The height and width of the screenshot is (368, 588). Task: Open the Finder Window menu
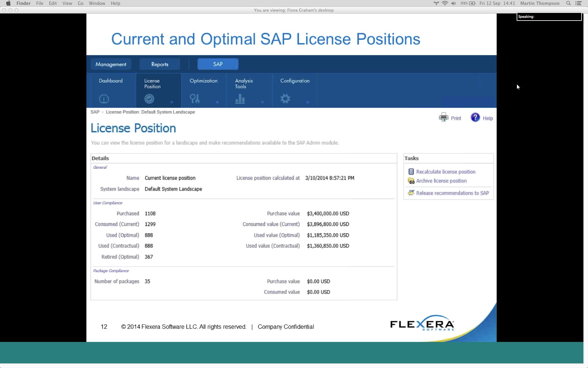pyautogui.click(x=97, y=3)
